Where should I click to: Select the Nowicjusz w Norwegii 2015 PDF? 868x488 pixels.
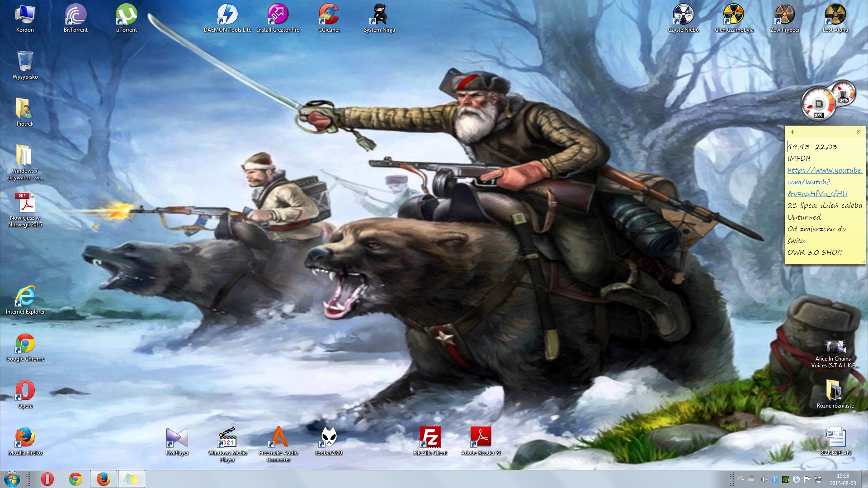tap(25, 210)
